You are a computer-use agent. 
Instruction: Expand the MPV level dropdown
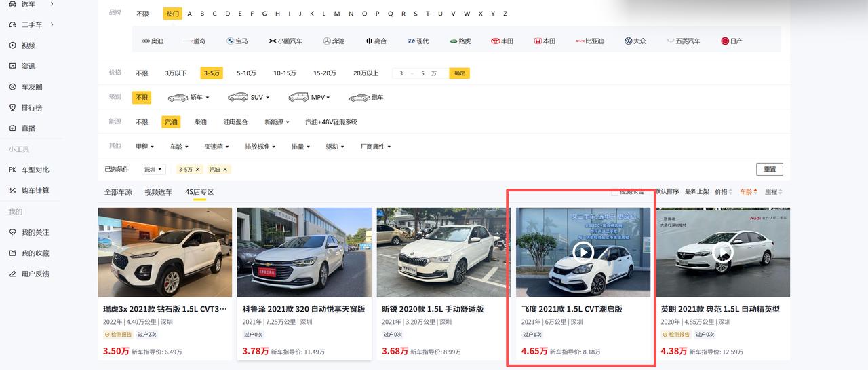point(309,98)
